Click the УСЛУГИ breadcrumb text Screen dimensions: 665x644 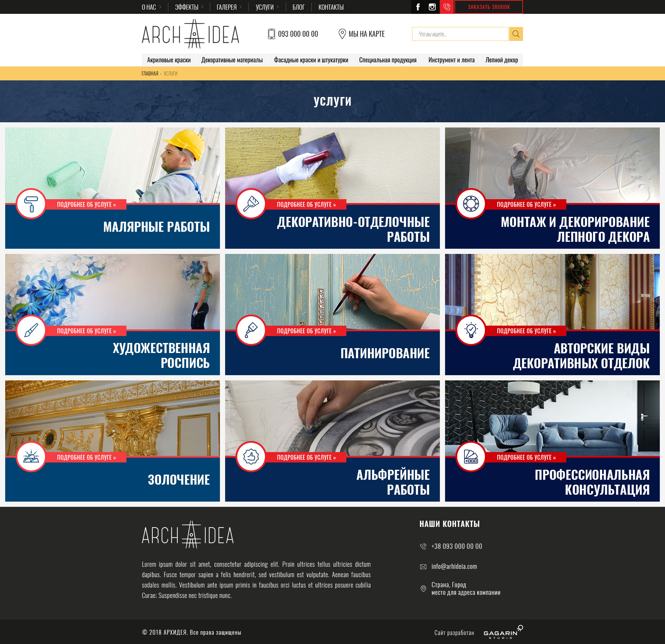point(170,73)
